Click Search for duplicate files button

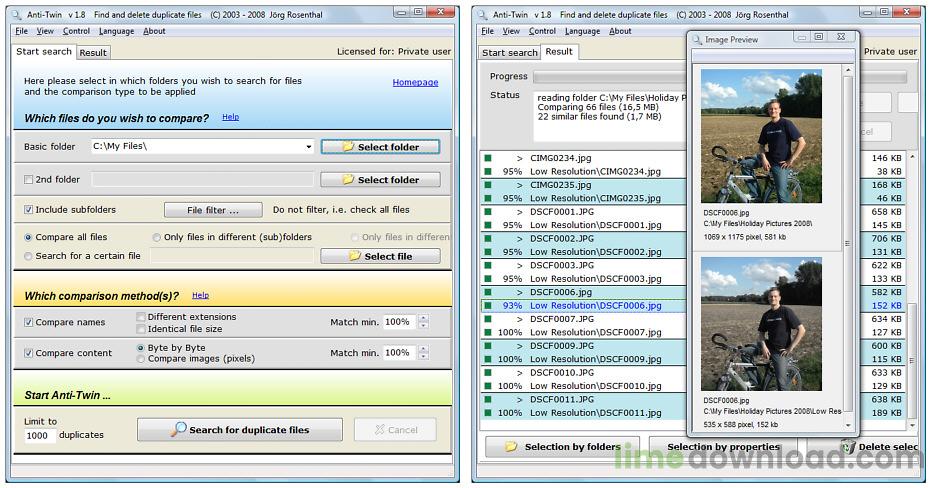point(240,430)
